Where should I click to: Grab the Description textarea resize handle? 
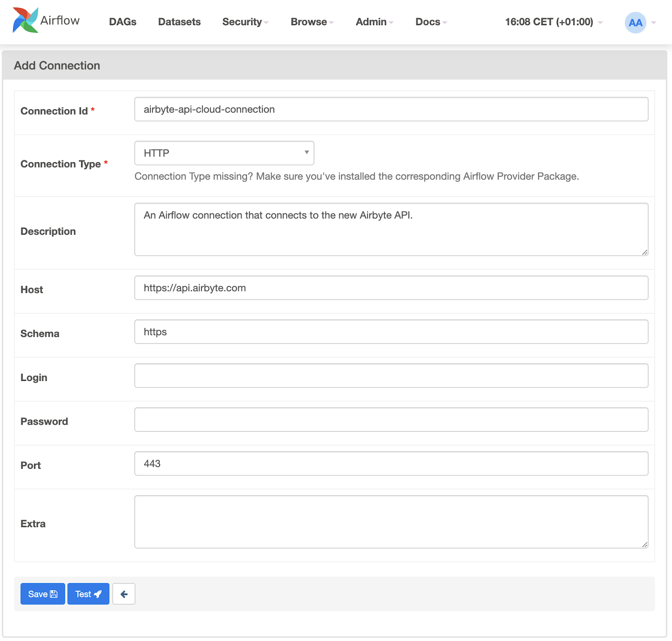[645, 252]
